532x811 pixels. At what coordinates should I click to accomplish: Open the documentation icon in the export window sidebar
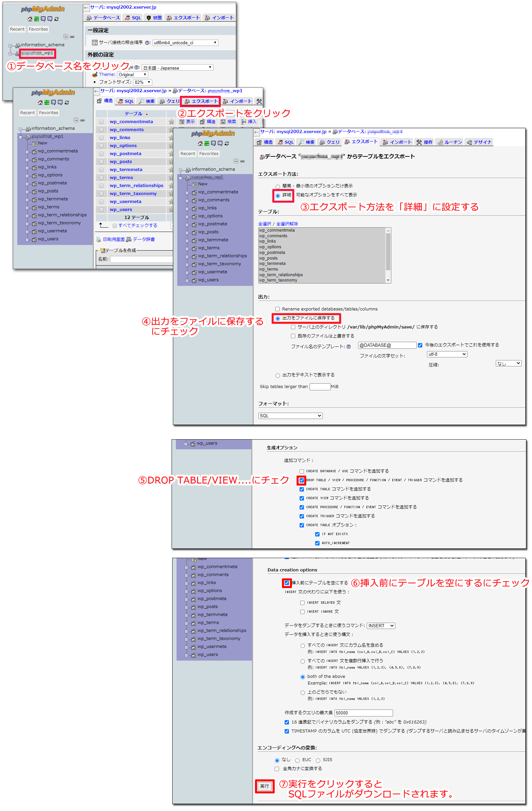pyautogui.click(x=213, y=143)
